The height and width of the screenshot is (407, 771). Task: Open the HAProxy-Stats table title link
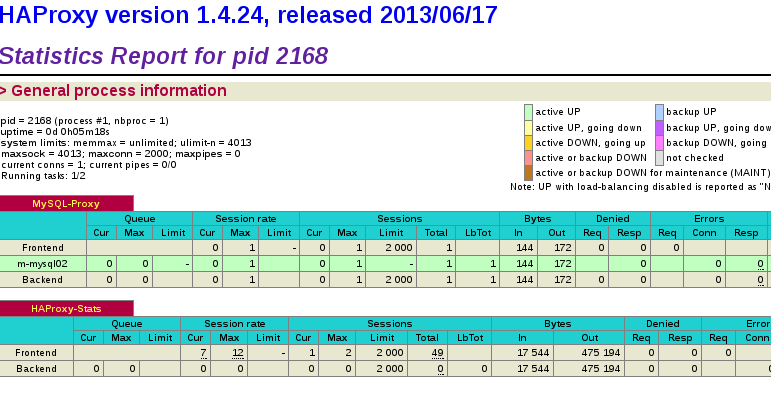pos(66,309)
